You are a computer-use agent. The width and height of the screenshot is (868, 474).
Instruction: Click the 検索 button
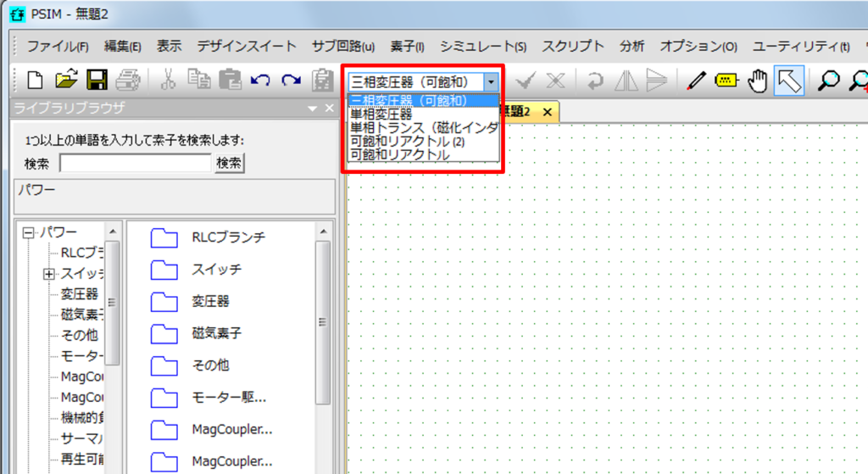pos(229,163)
